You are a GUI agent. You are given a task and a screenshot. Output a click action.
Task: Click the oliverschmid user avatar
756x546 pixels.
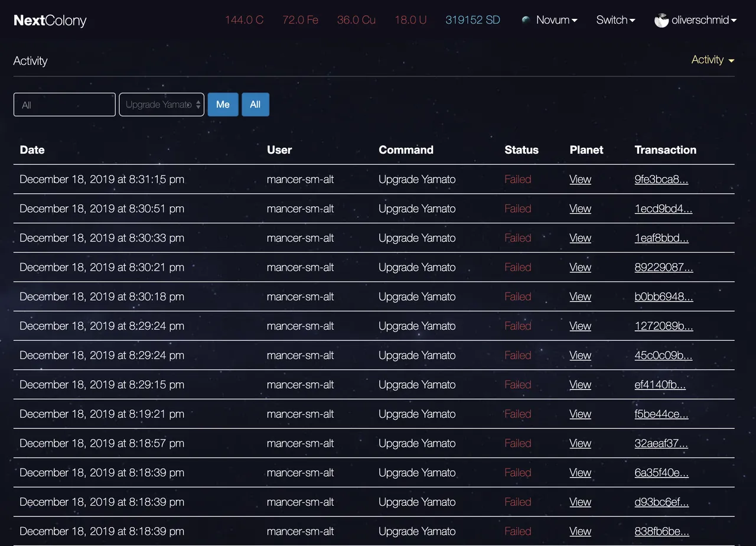tap(661, 20)
